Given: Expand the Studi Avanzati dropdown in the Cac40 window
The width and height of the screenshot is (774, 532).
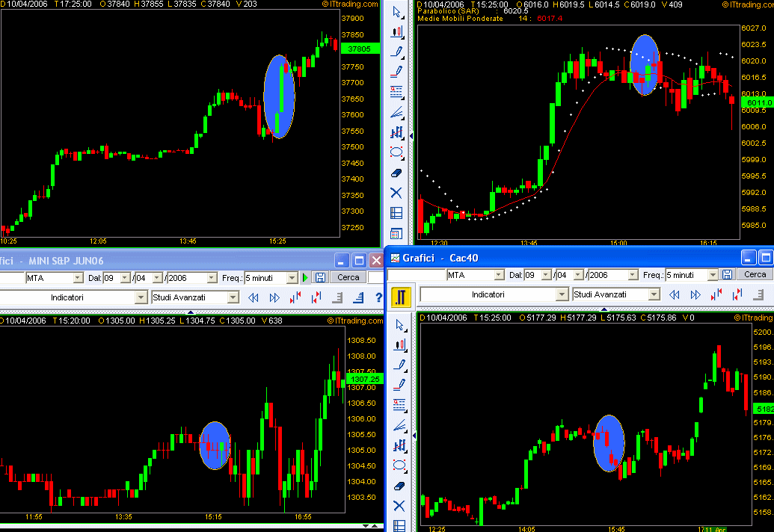Looking at the screenshot, I should (x=654, y=294).
